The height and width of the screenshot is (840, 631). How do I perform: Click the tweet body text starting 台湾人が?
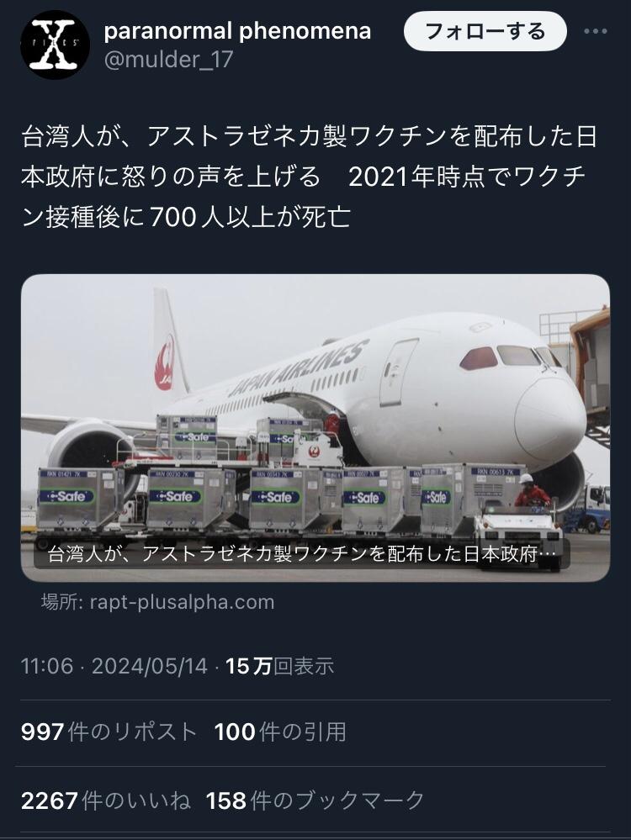pos(310,177)
